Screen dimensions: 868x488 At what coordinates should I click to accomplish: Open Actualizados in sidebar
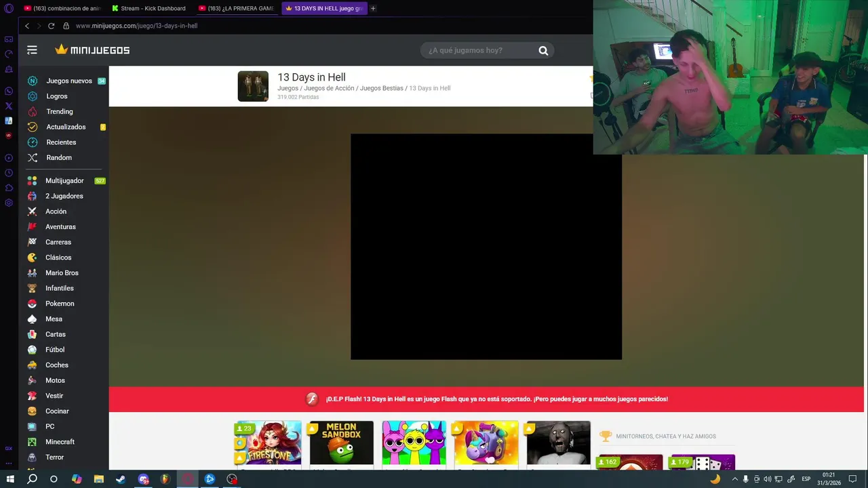[66, 127]
